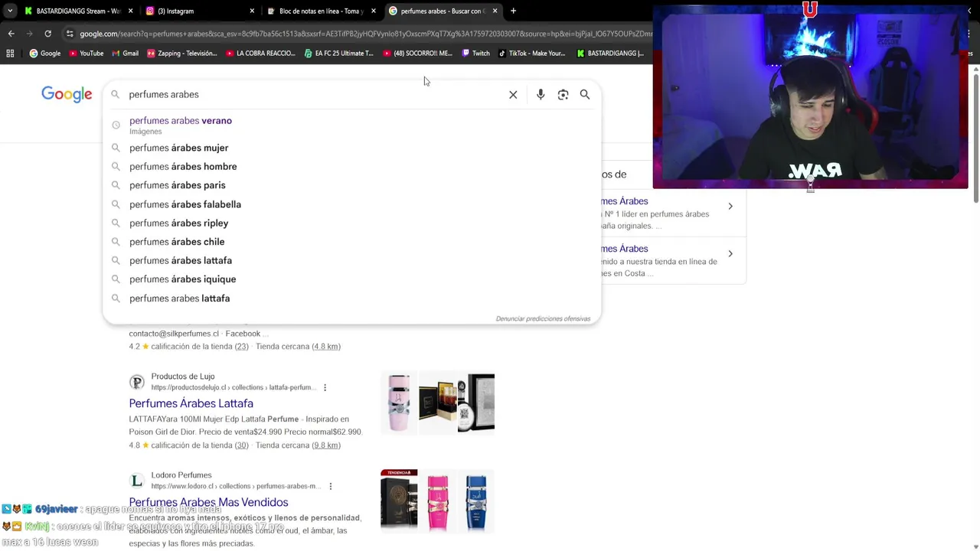
Task: Open the Zapping - Televisión bookmark
Action: (182, 54)
